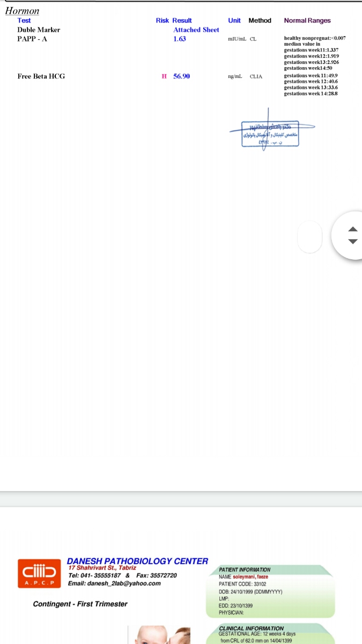Click the Free Beta HCG result 56.90

(181, 76)
